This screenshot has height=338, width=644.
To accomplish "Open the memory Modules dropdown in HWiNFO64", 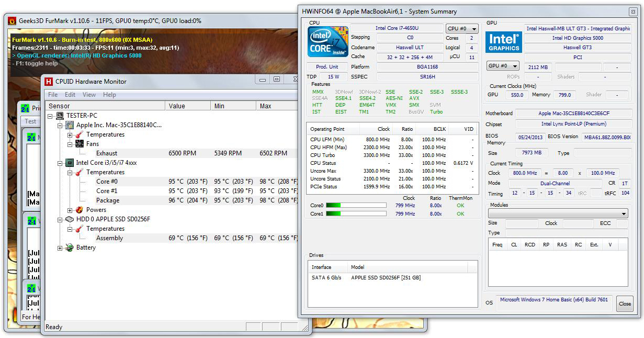I will click(x=558, y=213).
